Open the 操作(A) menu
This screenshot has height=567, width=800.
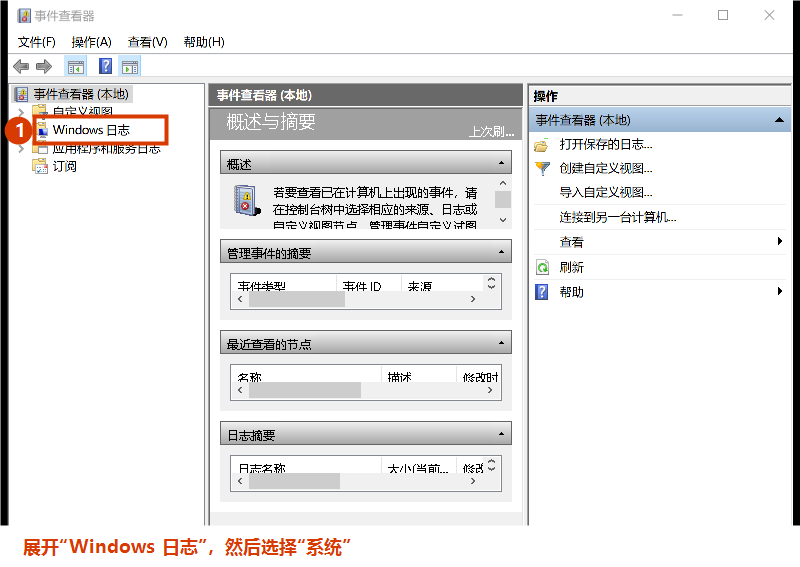click(91, 42)
